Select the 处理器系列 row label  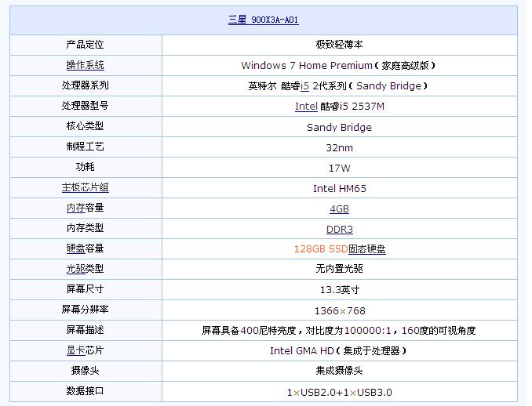click(86, 85)
